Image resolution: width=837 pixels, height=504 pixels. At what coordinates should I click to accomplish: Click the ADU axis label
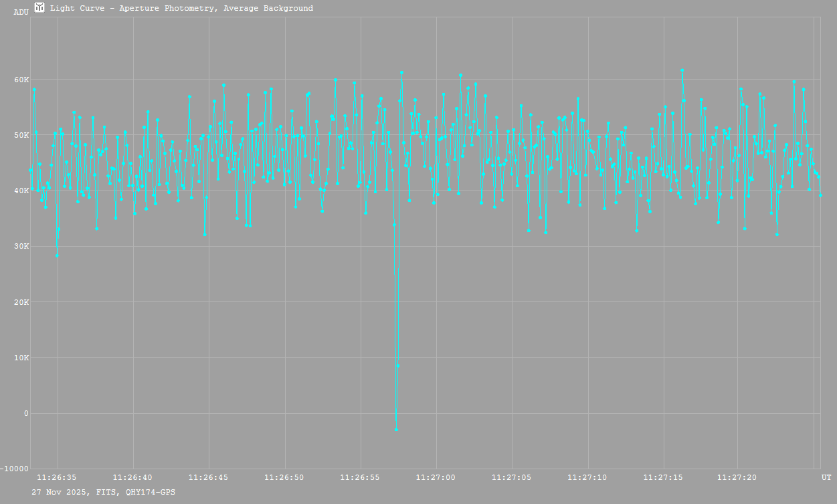(21, 12)
